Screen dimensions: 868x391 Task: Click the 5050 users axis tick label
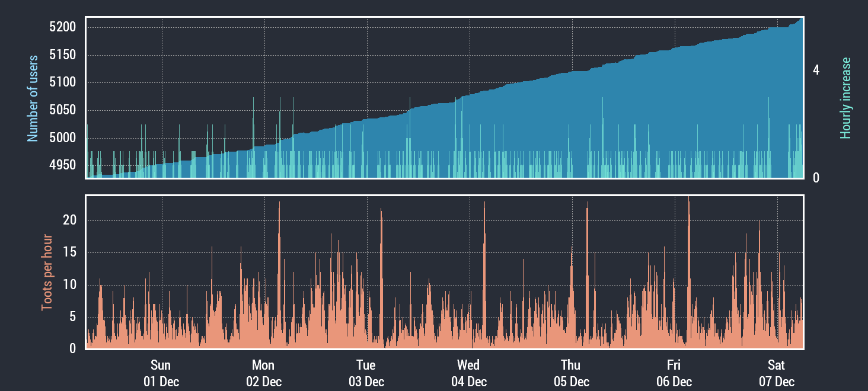(x=63, y=110)
